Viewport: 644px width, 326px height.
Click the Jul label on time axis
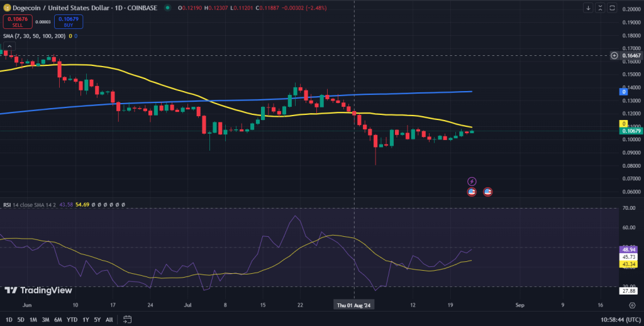point(187,305)
